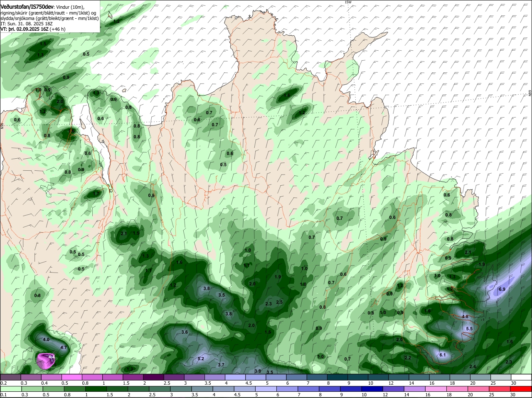
Task: Select the 5.2 precipitation value on the map
Action: click(x=201, y=359)
